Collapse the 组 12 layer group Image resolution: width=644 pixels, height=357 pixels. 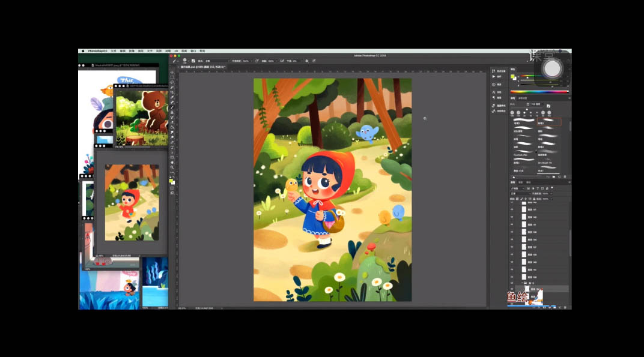[522, 283]
